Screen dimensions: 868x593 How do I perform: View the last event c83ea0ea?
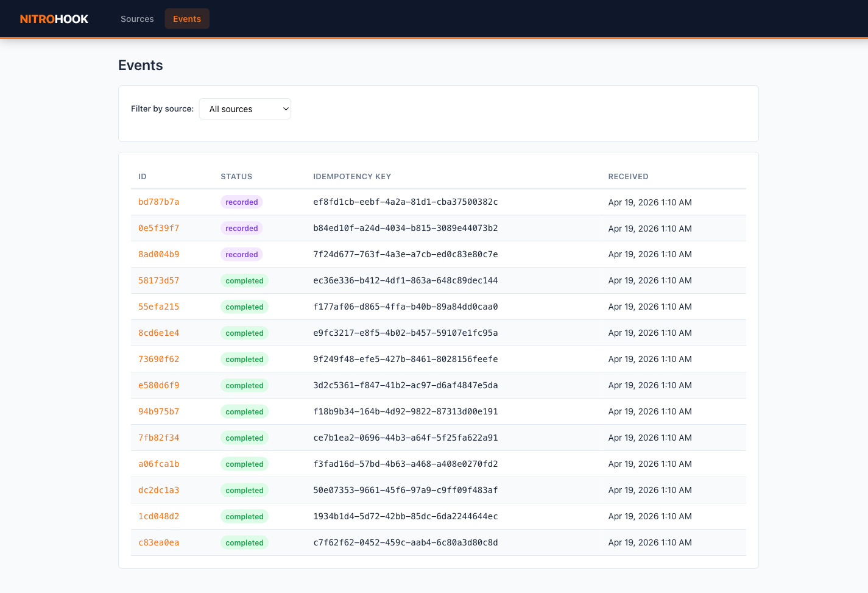(158, 543)
